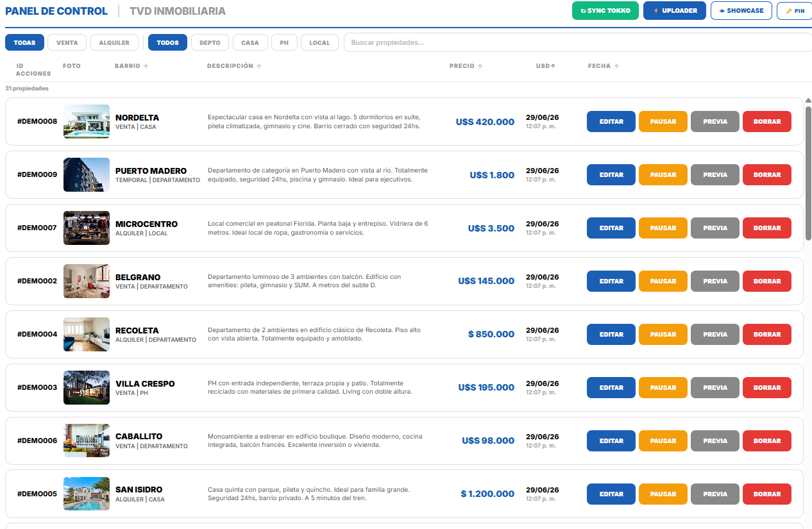Filter listings by VENTA

(x=67, y=42)
